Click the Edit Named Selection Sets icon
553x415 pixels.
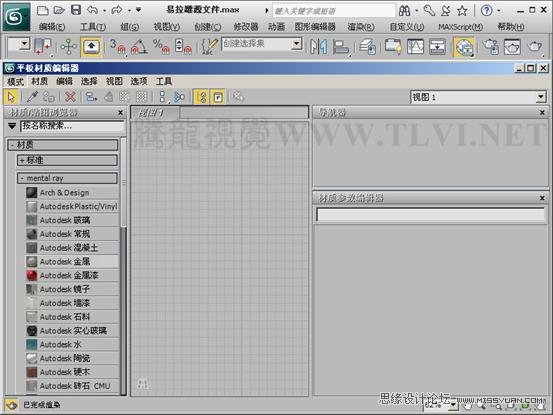pyautogui.click(x=209, y=47)
